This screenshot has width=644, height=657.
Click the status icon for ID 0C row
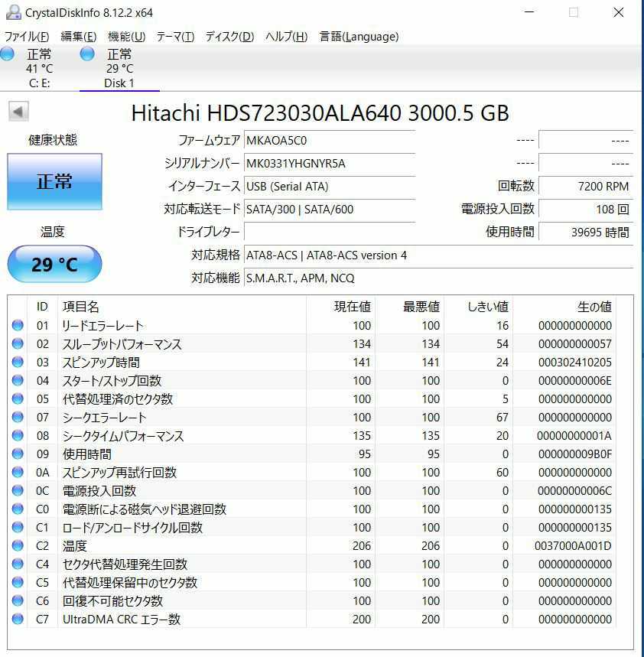(18, 490)
